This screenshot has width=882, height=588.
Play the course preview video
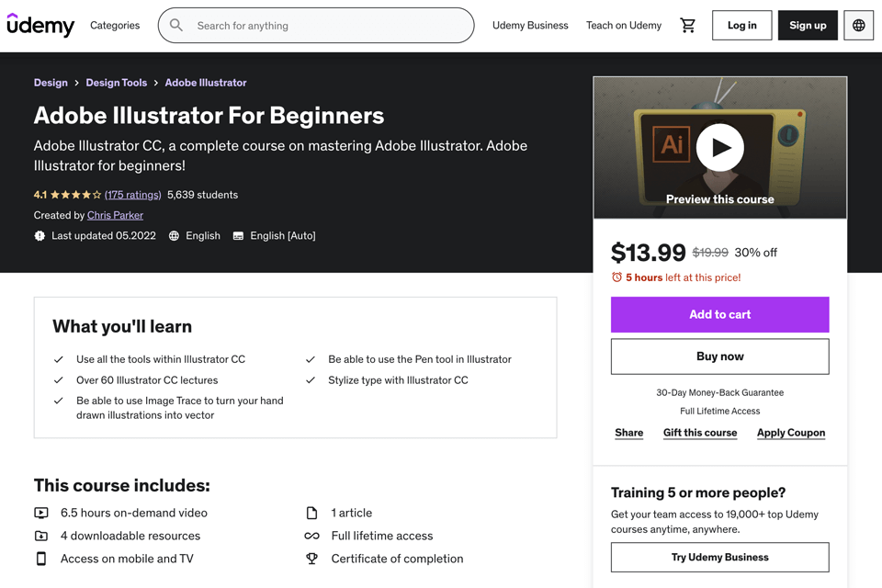click(x=720, y=147)
